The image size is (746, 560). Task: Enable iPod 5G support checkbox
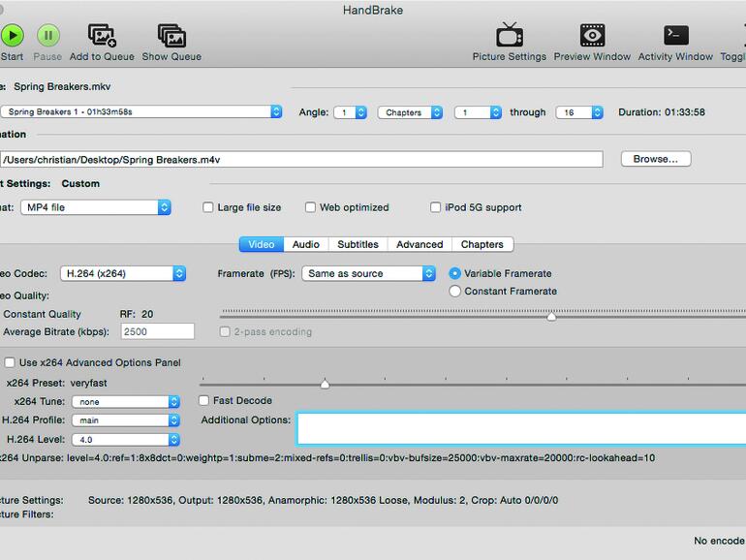click(x=435, y=207)
